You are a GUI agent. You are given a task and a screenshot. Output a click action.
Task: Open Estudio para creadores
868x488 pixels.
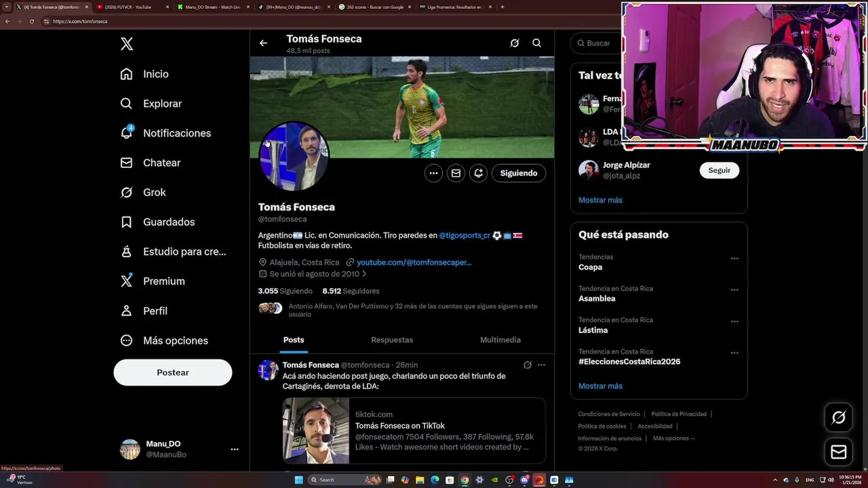[x=173, y=251]
